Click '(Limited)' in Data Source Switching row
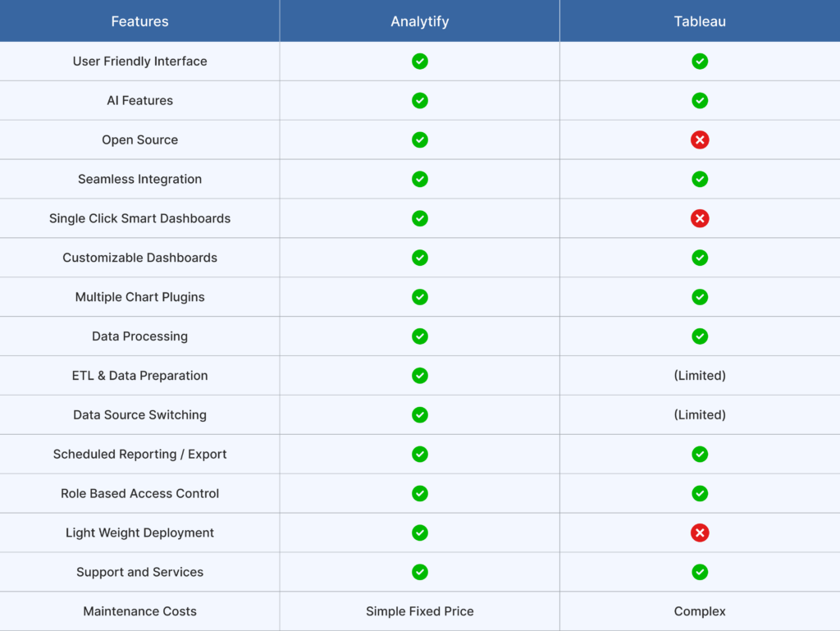 700,414
